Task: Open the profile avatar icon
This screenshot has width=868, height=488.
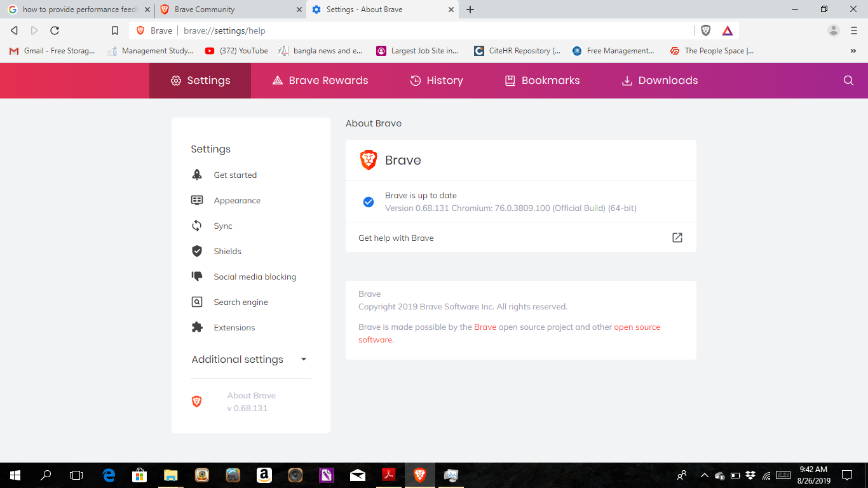Action: click(834, 30)
